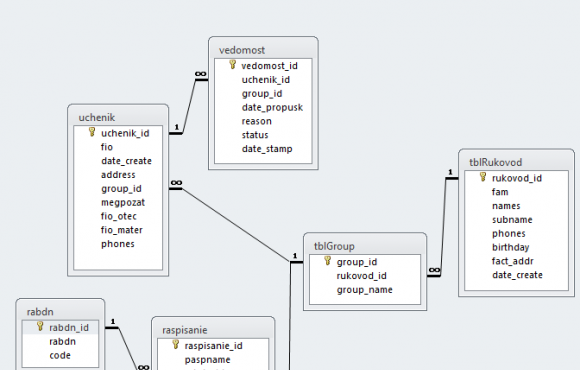This screenshot has height=370, width=580.
Task: Click the key icon beside rukovod_id
Action: 483,177
